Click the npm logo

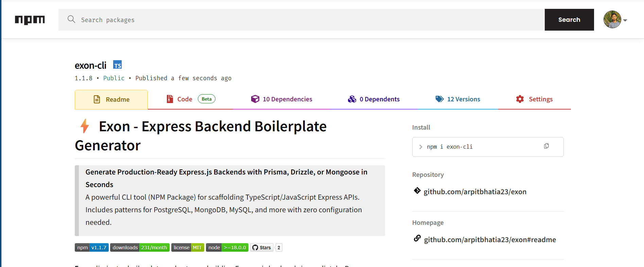click(x=30, y=20)
